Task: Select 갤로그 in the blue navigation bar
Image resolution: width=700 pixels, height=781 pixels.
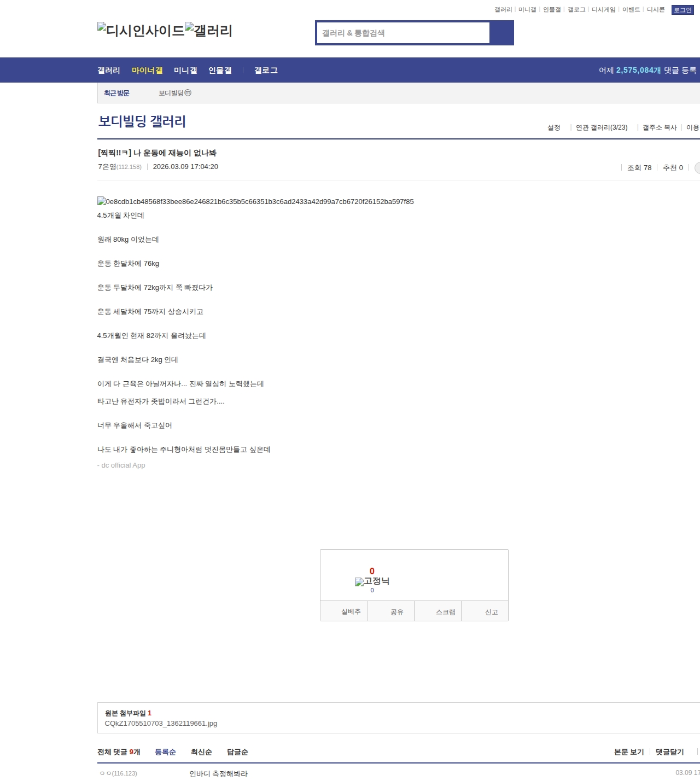Action: [x=266, y=71]
